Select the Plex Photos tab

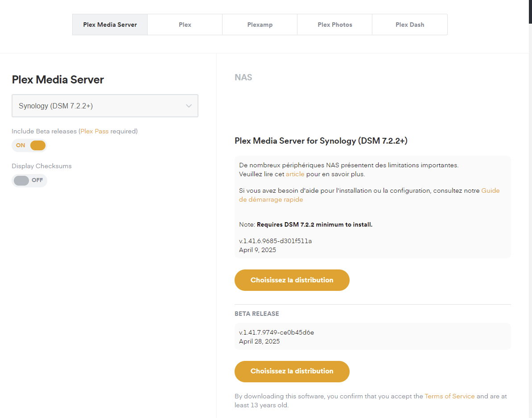pos(335,25)
